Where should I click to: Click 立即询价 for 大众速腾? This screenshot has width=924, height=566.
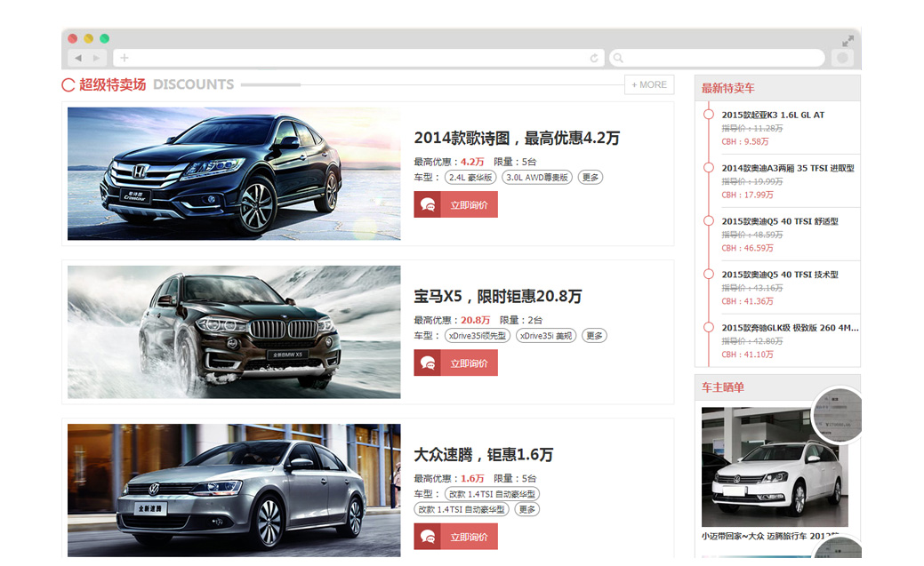coord(455,537)
